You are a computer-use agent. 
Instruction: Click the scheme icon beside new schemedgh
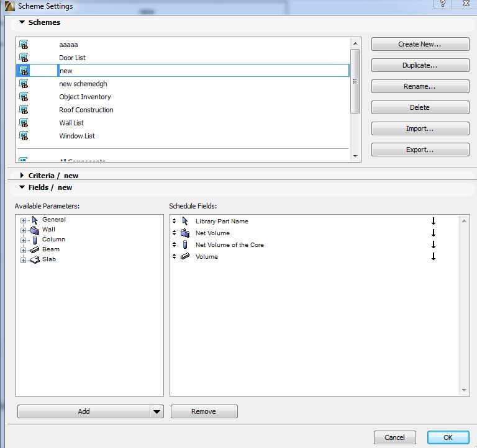click(24, 84)
